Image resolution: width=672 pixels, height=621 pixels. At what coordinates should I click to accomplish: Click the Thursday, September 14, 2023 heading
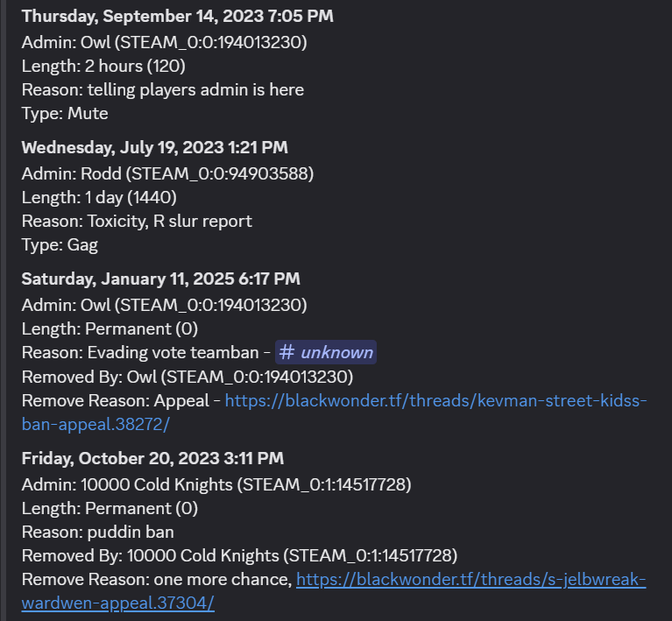(x=178, y=17)
